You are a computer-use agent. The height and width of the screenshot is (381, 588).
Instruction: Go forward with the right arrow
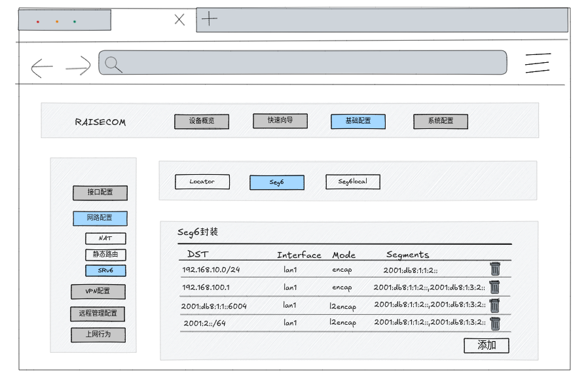point(79,66)
